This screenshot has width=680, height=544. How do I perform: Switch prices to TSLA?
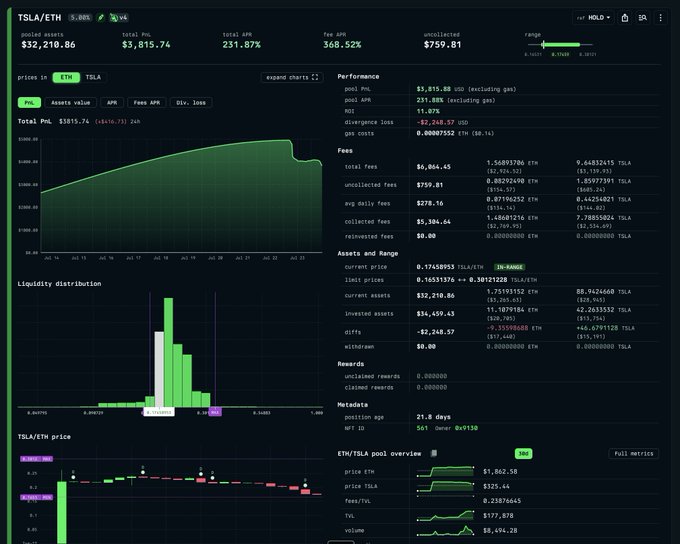93,77
